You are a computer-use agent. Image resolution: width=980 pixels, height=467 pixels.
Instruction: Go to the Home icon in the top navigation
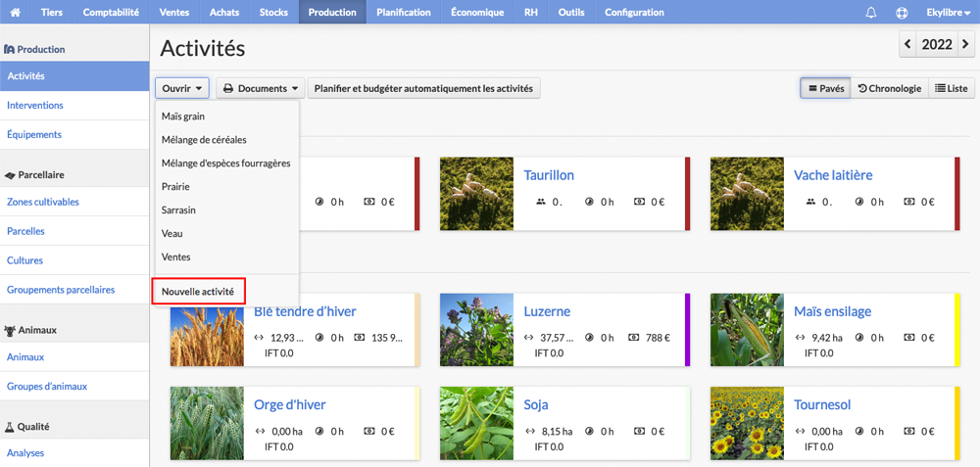[16, 12]
